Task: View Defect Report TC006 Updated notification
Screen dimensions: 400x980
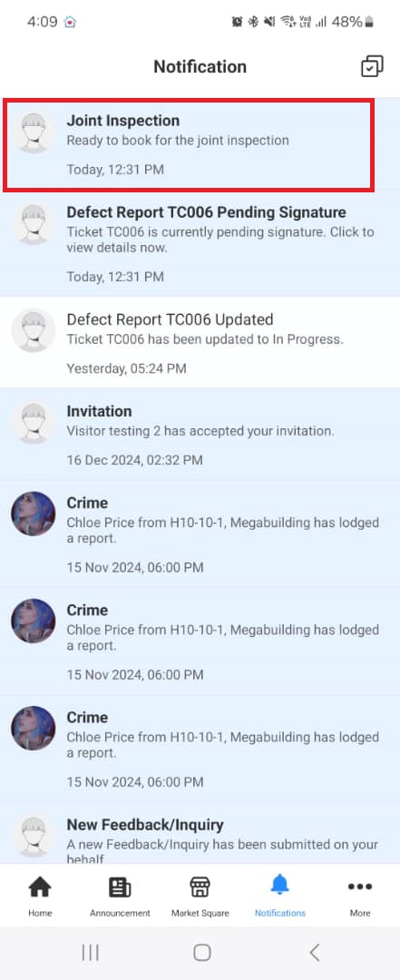Action: [x=200, y=342]
